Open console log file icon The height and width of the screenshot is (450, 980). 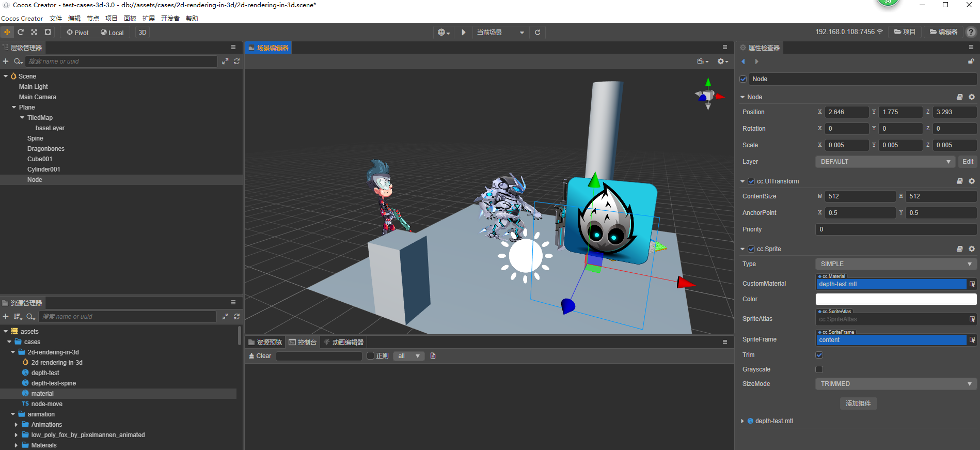click(433, 356)
